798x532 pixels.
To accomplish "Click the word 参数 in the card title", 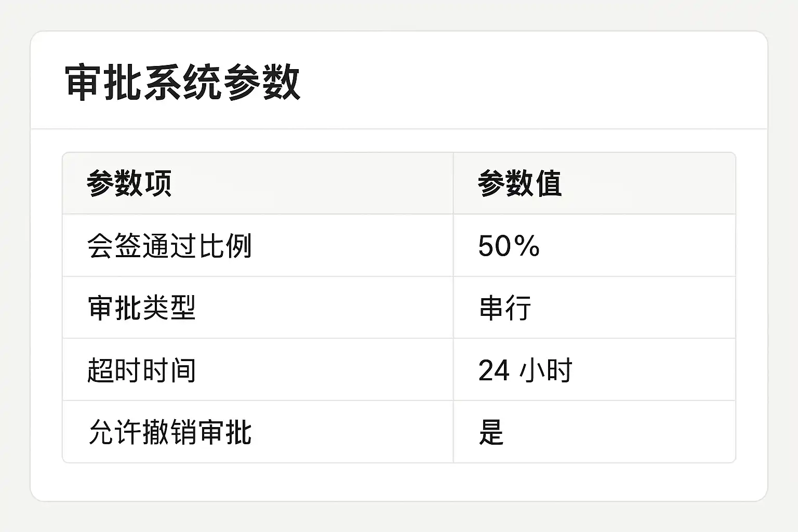I will (261, 82).
